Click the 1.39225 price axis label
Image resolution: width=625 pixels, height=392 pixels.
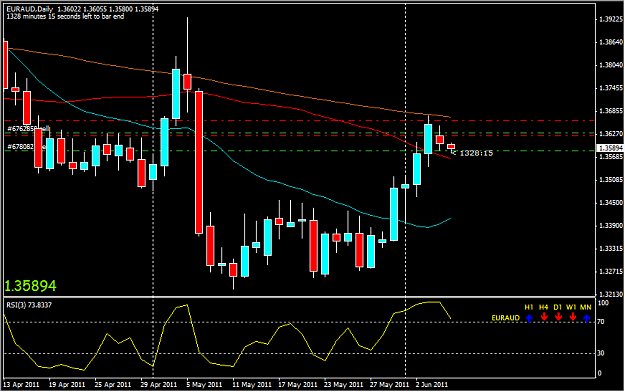pos(611,19)
